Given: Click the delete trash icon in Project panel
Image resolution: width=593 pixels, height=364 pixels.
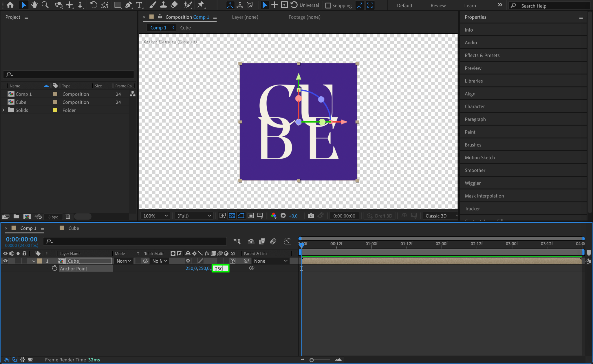Looking at the screenshot, I should (68, 217).
